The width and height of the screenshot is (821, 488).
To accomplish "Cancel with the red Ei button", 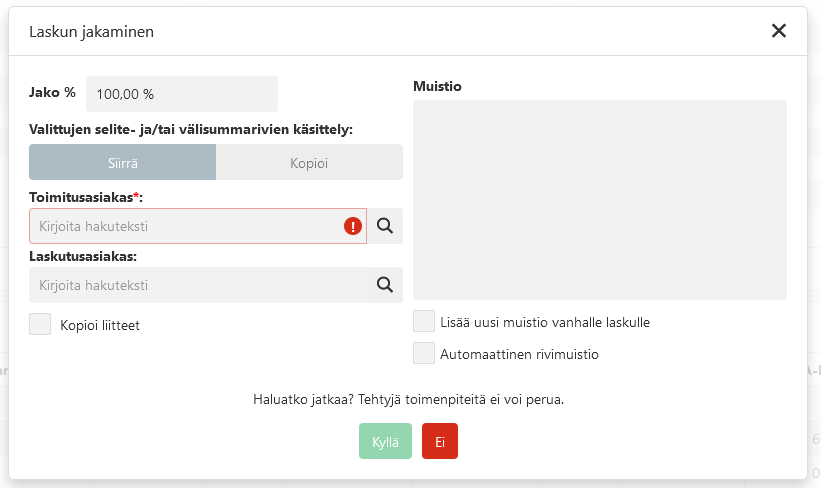I will pos(440,441).
